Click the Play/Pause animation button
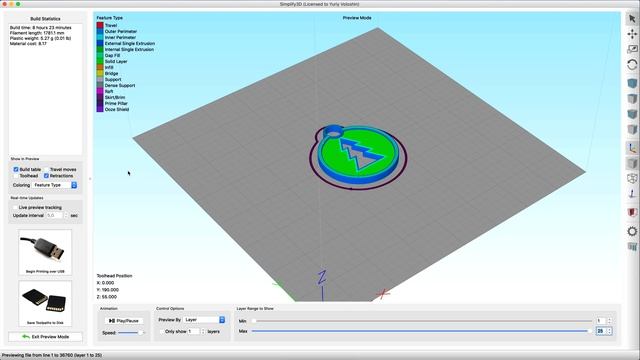 coord(124,321)
